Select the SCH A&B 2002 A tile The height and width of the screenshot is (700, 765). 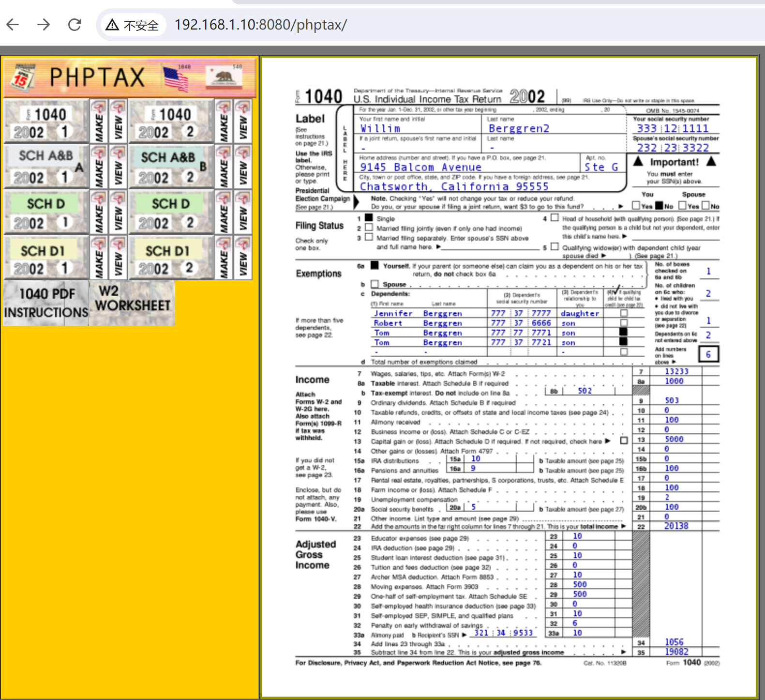(46, 167)
